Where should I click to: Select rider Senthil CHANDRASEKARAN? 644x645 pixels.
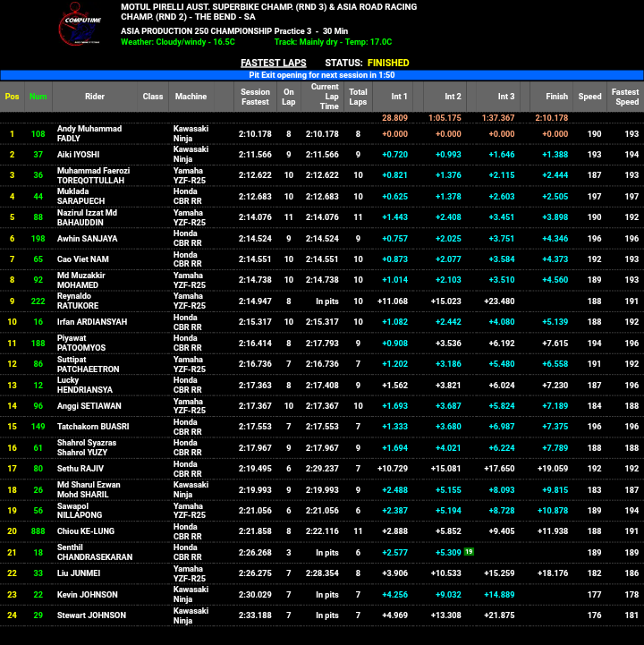pyautogui.click(x=95, y=552)
